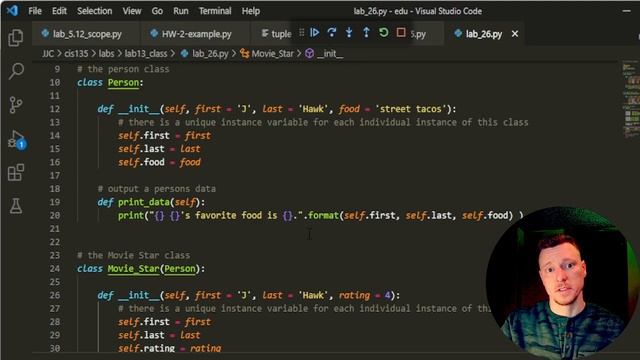Click the minimap code overview

point(630,100)
